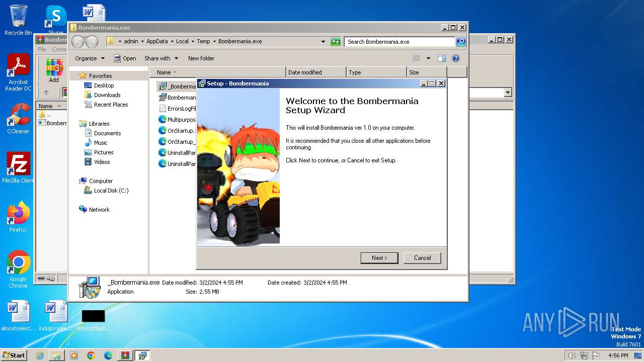Open the Videos library
The height and width of the screenshot is (362, 644).
[x=102, y=162]
